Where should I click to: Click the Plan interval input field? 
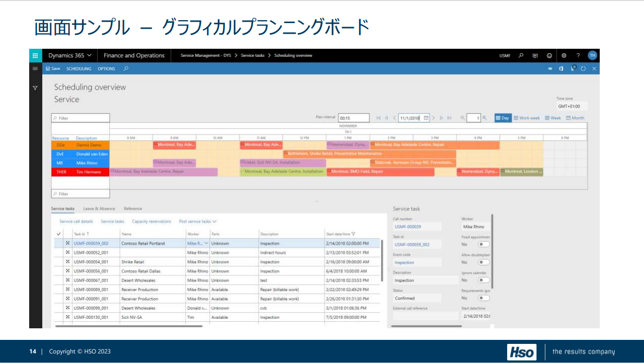tap(354, 118)
